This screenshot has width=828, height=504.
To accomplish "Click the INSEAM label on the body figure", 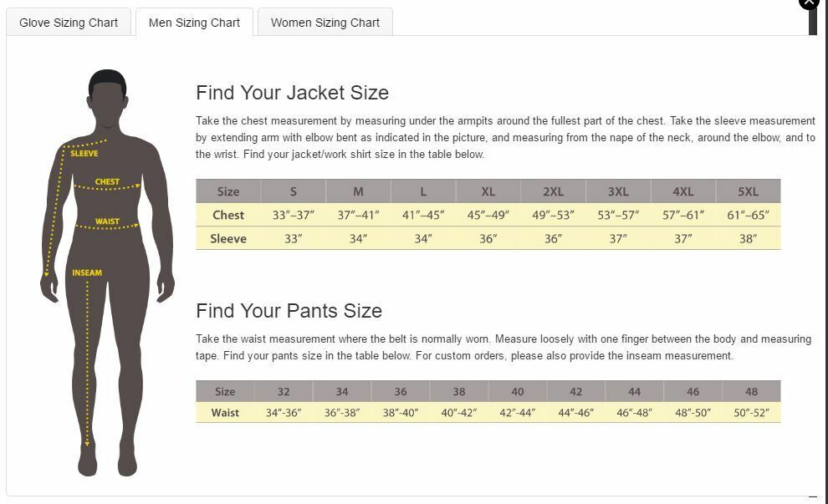I will tap(87, 272).
